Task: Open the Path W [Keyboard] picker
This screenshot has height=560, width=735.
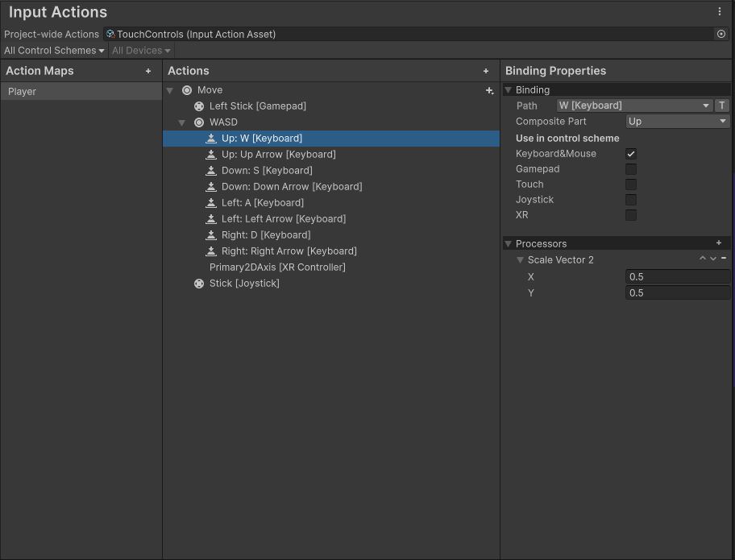Action: pos(634,106)
